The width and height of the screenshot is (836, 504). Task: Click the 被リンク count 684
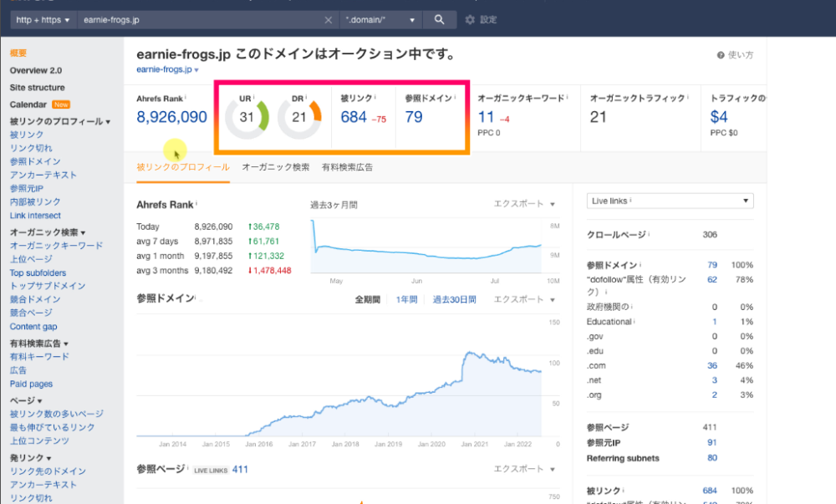coord(354,117)
